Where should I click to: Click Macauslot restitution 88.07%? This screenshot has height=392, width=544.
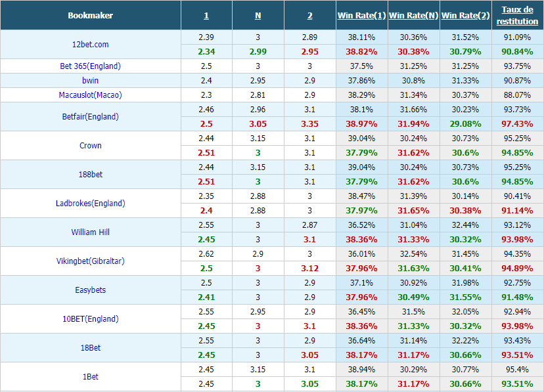[517, 95]
